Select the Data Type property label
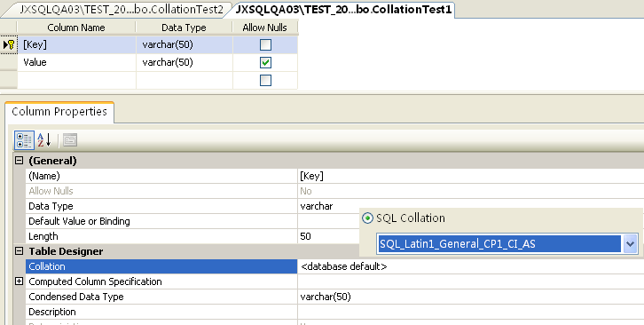The width and height of the screenshot is (644, 325). pyautogui.click(x=51, y=206)
